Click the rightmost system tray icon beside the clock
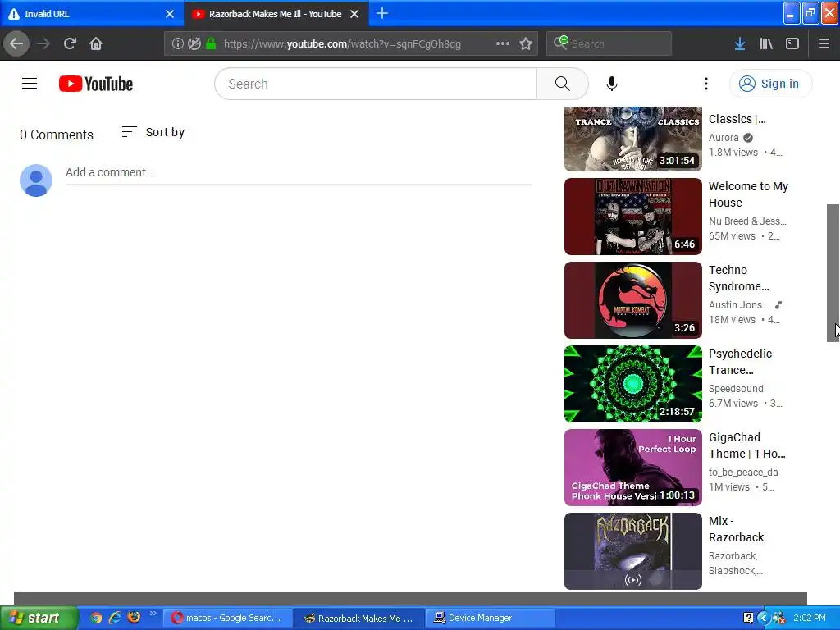 [779, 618]
